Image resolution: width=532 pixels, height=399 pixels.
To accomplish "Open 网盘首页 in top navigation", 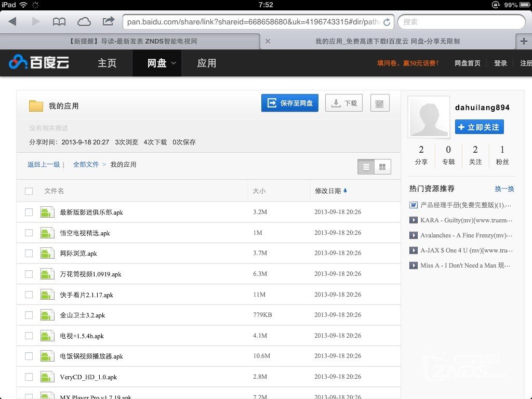I will pyautogui.click(x=467, y=63).
